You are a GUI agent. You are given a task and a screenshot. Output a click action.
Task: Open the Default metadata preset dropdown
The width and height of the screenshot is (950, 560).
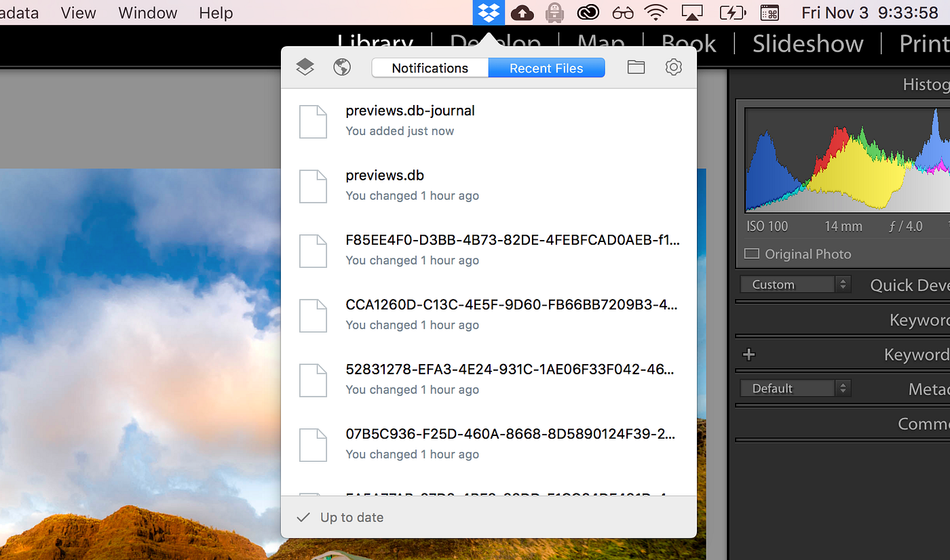[x=794, y=388]
